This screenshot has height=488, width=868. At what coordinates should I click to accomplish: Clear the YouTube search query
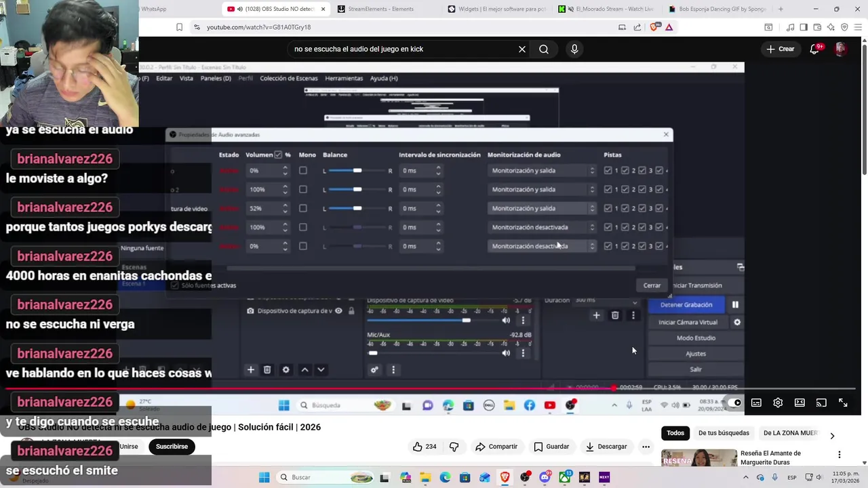pyautogui.click(x=522, y=49)
